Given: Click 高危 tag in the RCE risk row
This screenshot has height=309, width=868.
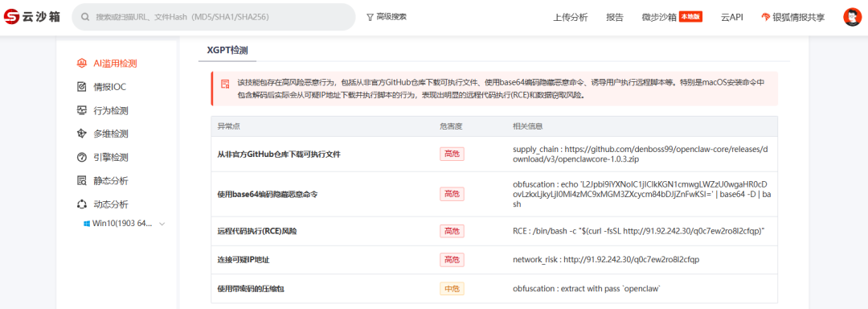Looking at the screenshot, I should point(452,232).
